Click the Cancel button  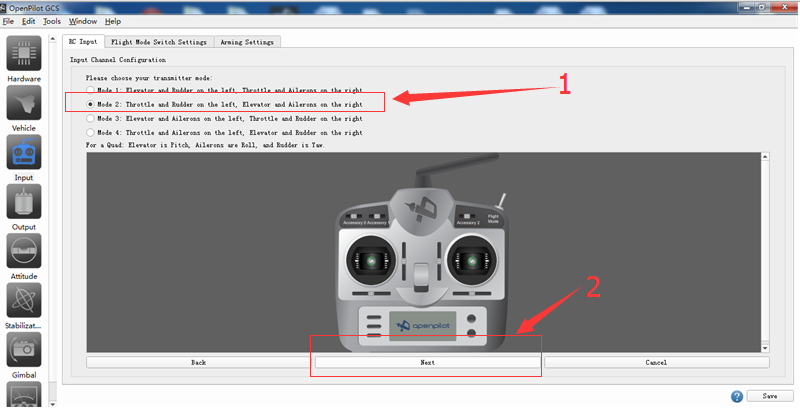[656, 362]
